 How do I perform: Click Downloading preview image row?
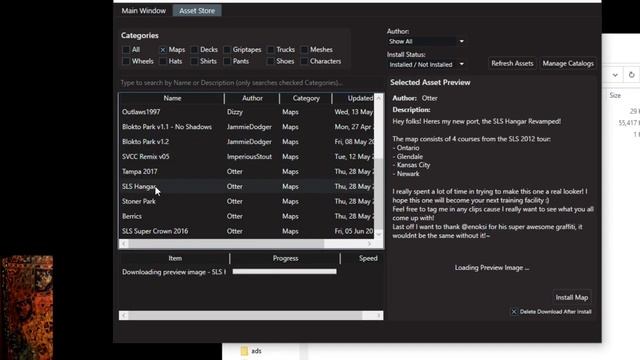pos(251,272)
